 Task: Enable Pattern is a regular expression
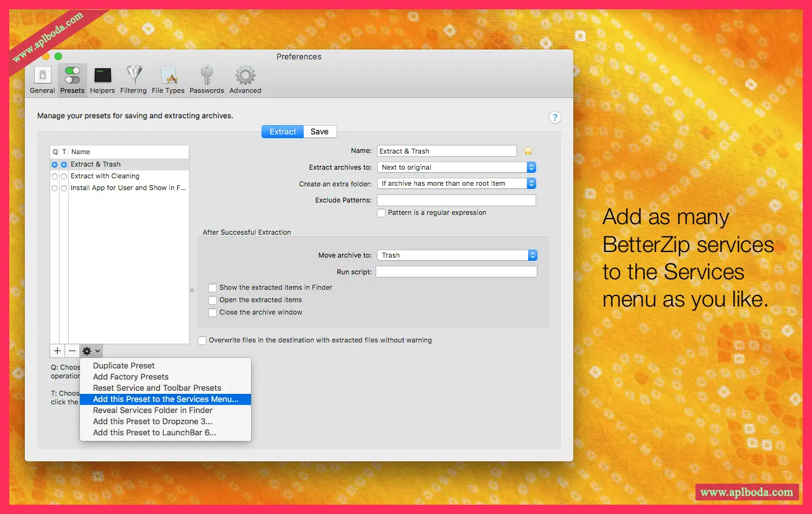click(382, 213)
